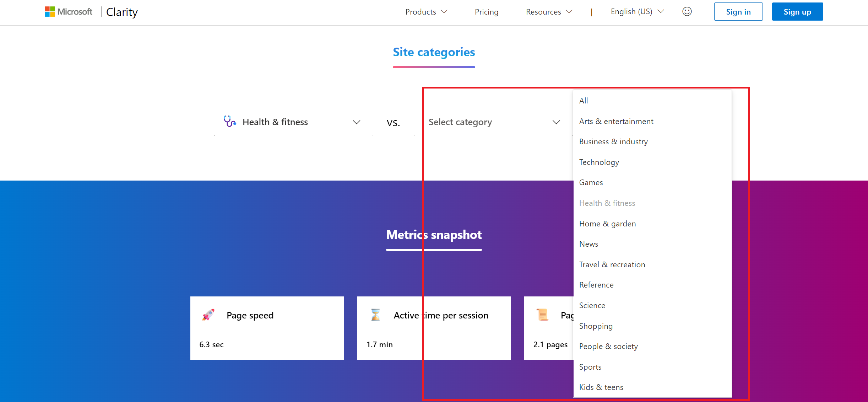Click the hourglass Active time icon
Viewport: 868px width, 402px height.
pyautogui.click(x=375, y=315)
